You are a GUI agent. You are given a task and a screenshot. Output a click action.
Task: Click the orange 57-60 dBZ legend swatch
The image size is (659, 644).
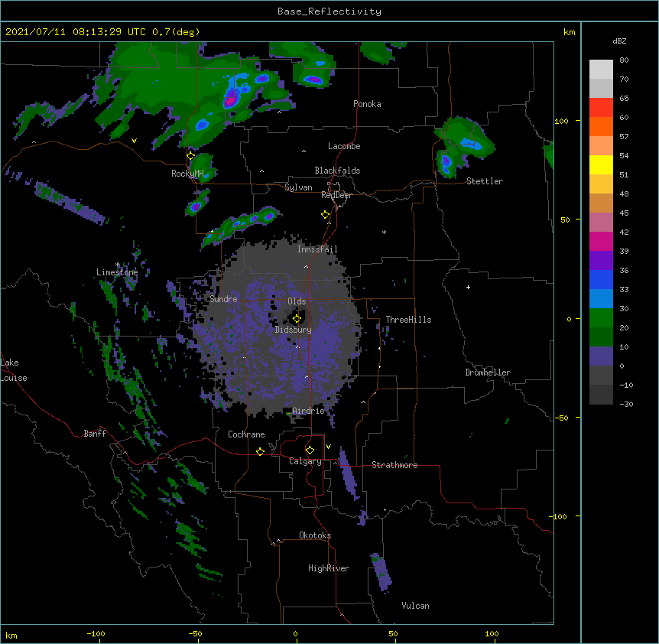click(601, 126)
